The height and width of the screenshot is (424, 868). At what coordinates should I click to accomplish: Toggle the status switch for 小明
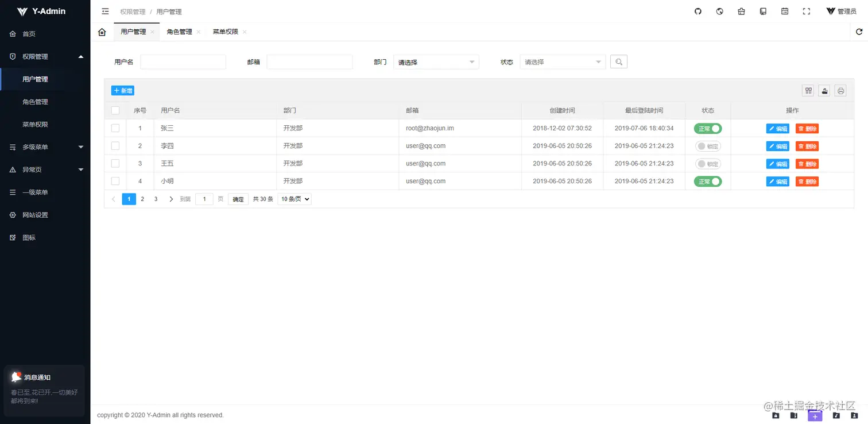click(708, 182)
